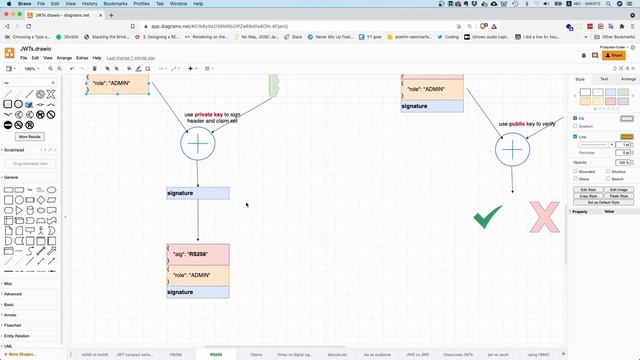640x360 pixels.
Task: Expand the Misc shapes section
Action: coord(7,283)
